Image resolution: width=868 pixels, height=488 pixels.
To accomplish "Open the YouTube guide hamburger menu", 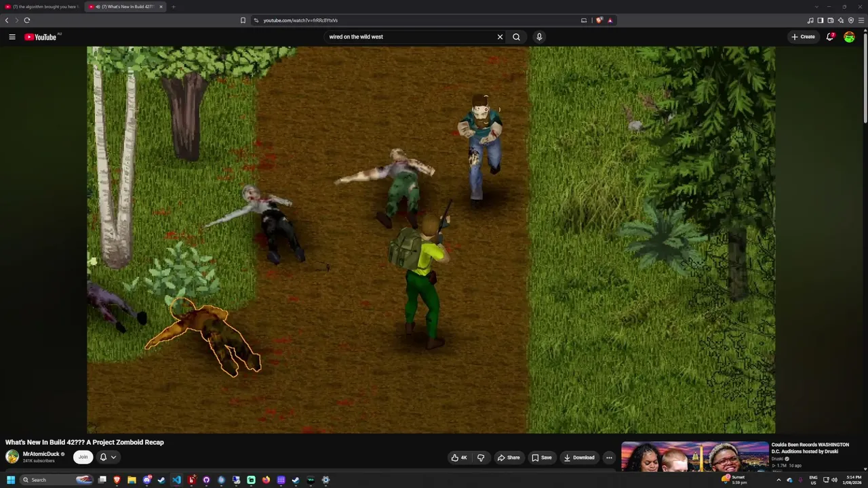I will (x=12, y=37).
